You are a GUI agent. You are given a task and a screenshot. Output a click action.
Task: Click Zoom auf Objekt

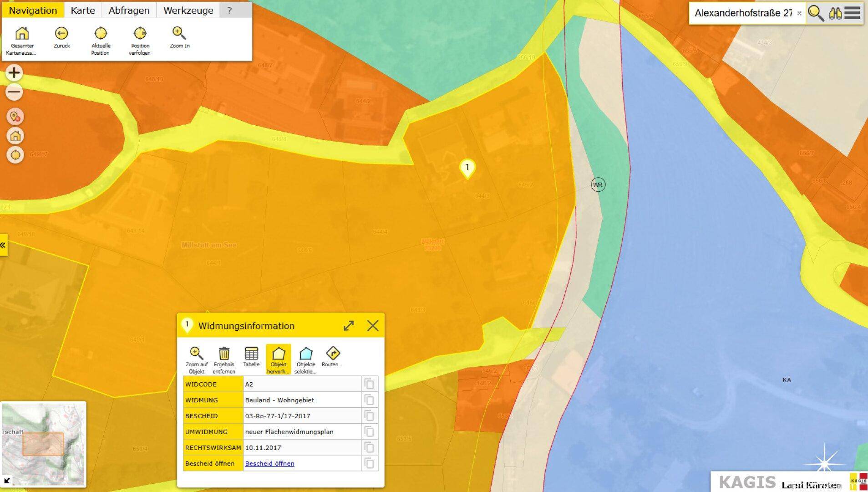point(197,360)
